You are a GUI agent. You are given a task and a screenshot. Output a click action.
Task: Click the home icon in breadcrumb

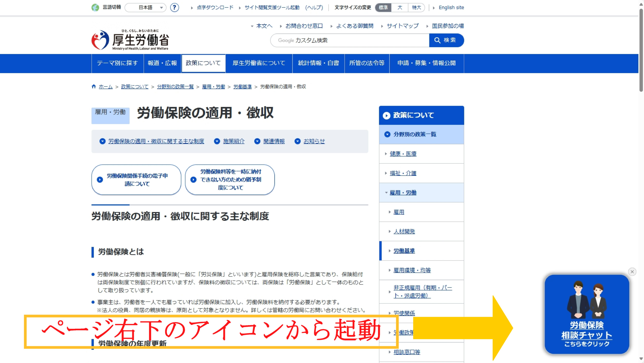[94, 86]
